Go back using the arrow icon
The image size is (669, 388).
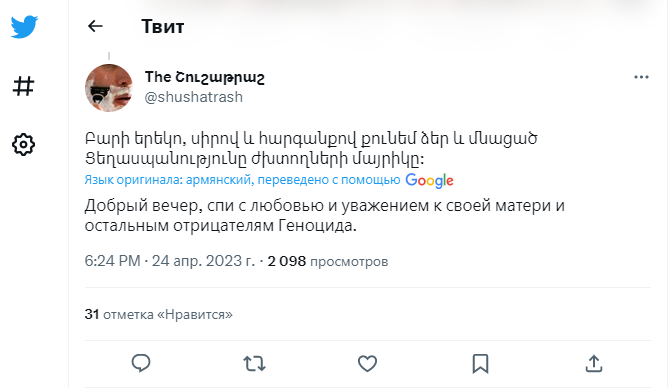(95, 26)
